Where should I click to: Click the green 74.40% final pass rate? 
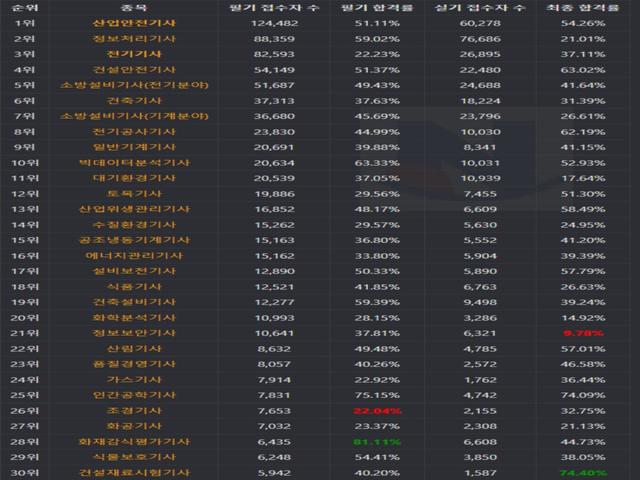tap(582, 473)
